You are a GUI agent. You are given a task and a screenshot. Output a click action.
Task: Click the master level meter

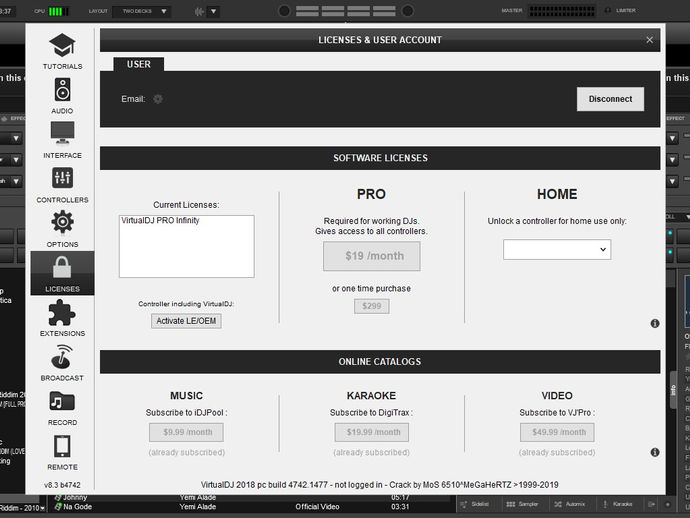point(562,11)
